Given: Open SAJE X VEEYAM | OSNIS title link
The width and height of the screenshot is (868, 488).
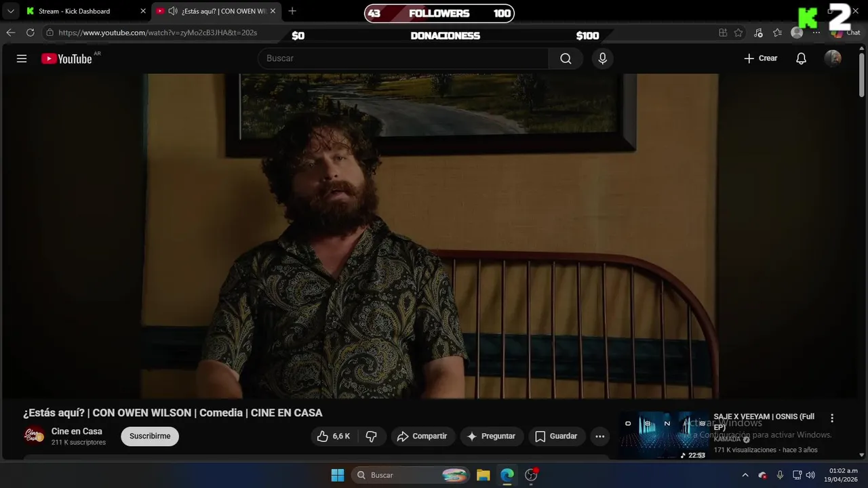Looking at the screenshot, I should click(764, 422).
